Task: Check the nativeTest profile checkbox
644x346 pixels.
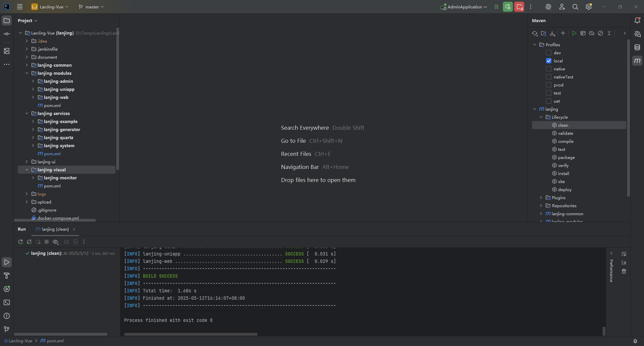Action: click(549, 77)
